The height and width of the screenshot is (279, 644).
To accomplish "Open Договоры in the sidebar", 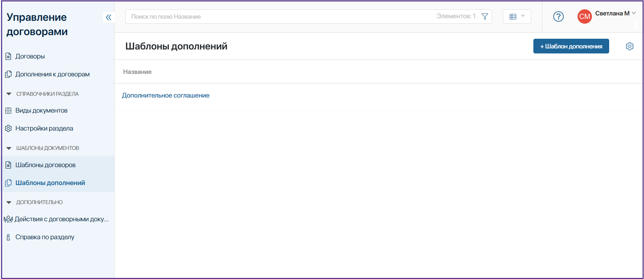I will (x=30, y=56).
